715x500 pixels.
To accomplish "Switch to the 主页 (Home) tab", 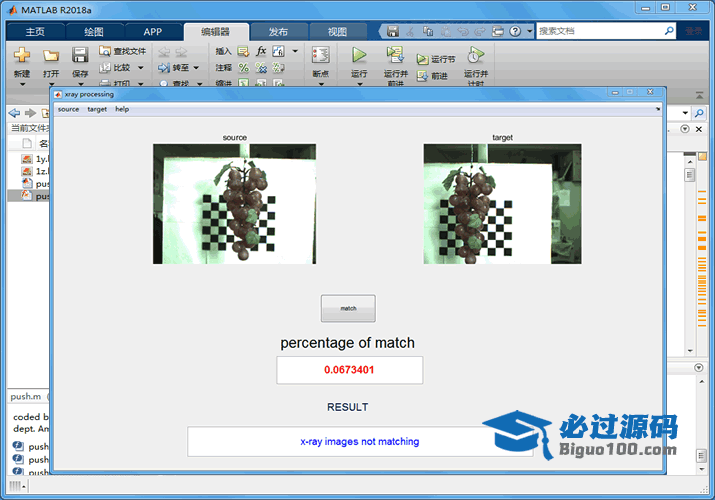I will tap(35, 31).
